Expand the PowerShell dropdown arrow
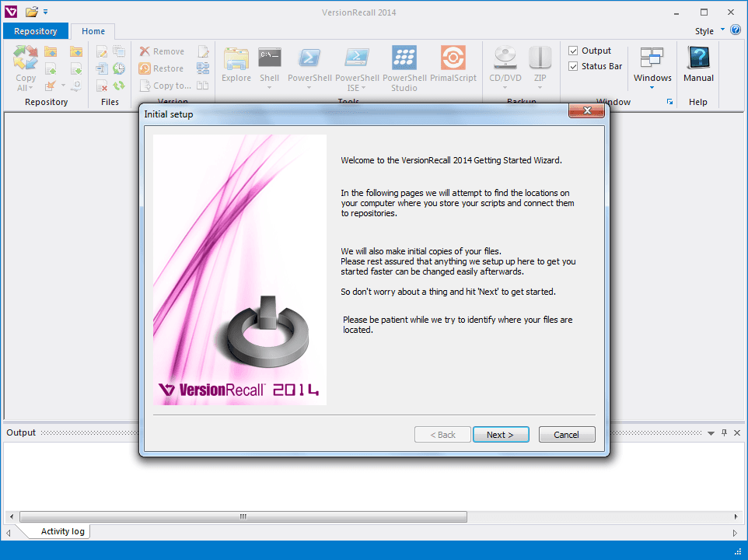 point(309,88)
